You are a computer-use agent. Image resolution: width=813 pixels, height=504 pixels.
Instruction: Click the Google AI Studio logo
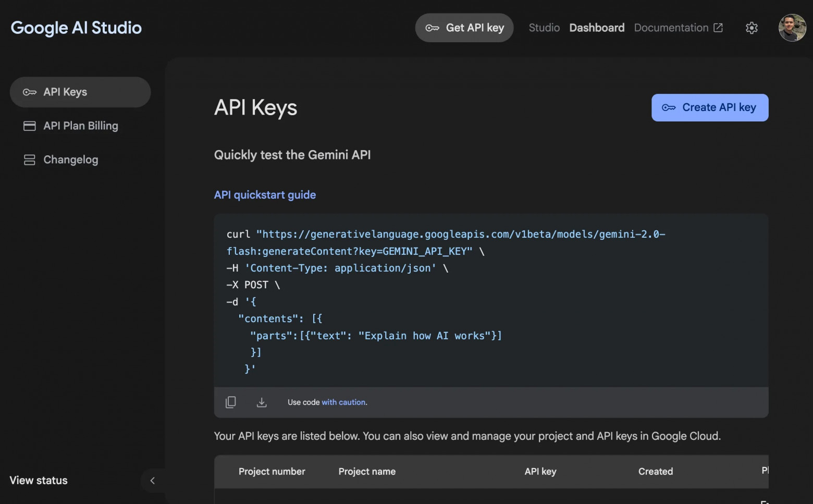pyautogui.click(x=76, y=28)
